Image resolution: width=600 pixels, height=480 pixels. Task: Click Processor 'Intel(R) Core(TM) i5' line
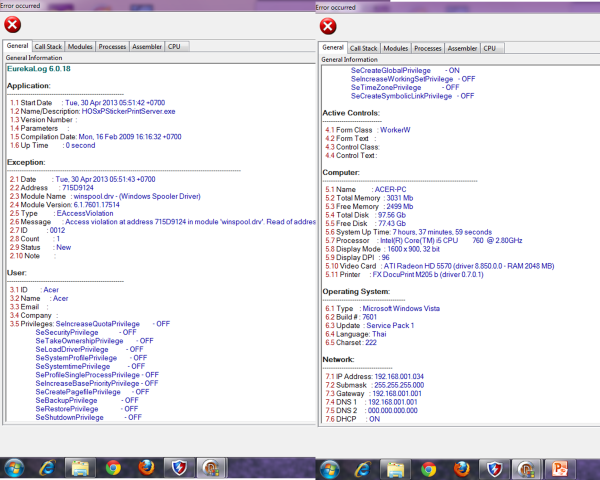[x=424, y=240]
